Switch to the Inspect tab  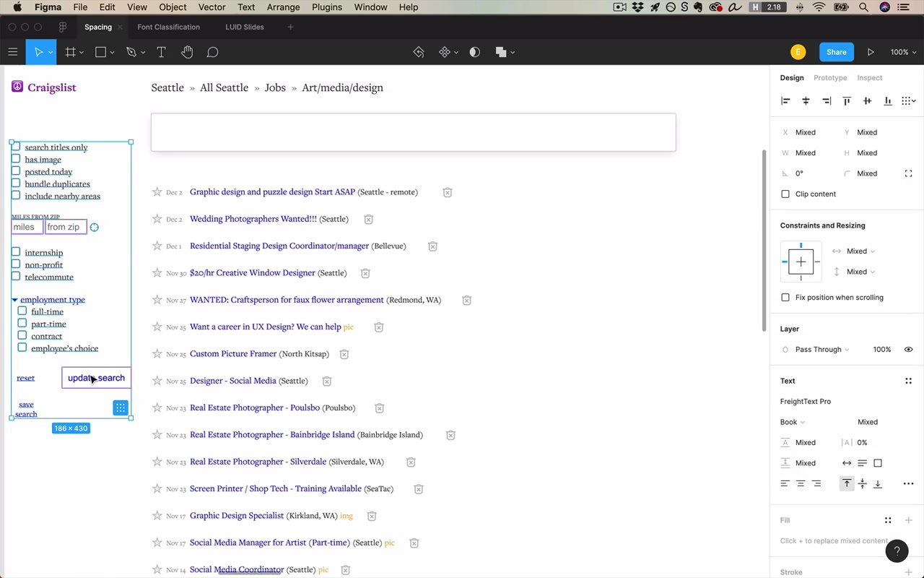pos(870,77)
